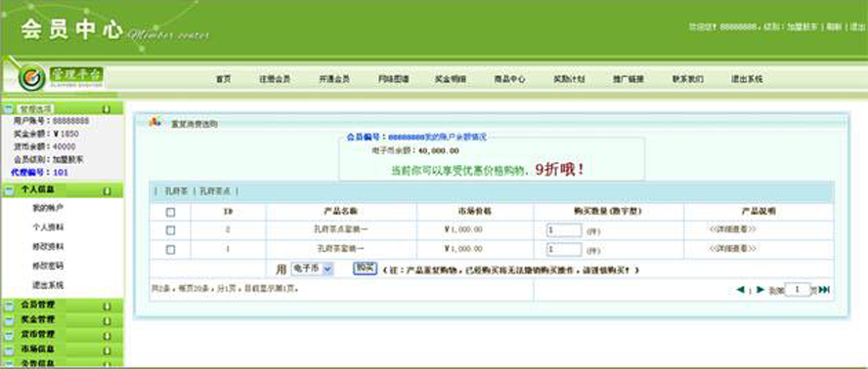Click the 刷新 link in the top-right header
This screenshot has width=868, height=369.
pos(834,26)
